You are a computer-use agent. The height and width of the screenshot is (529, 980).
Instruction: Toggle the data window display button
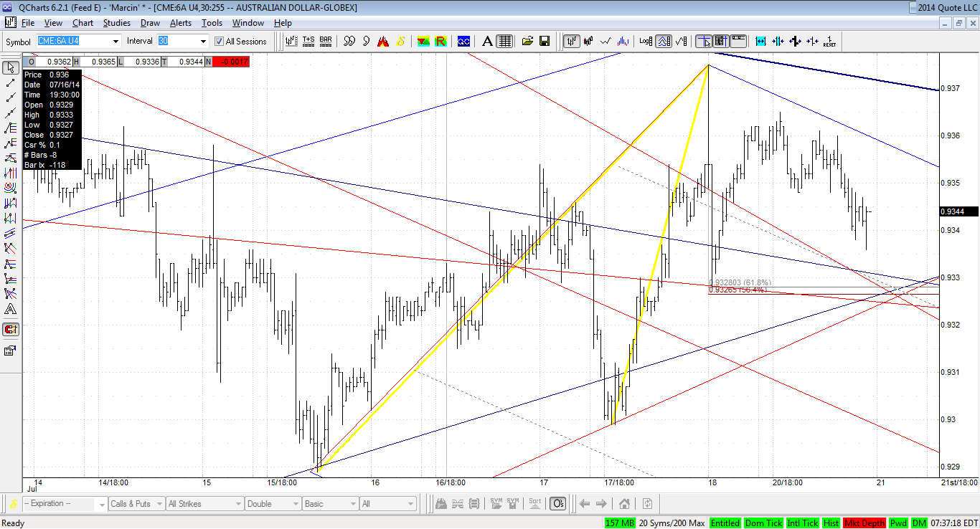click(721, 41)
